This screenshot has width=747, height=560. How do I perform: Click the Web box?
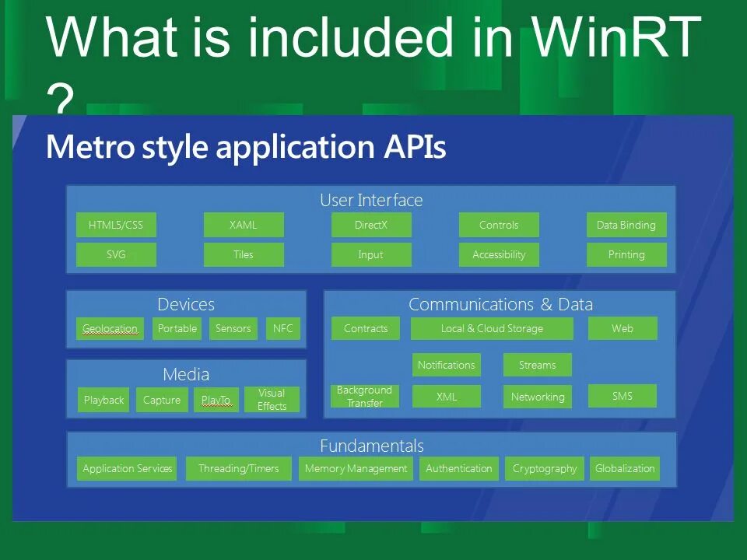point(622,328)
